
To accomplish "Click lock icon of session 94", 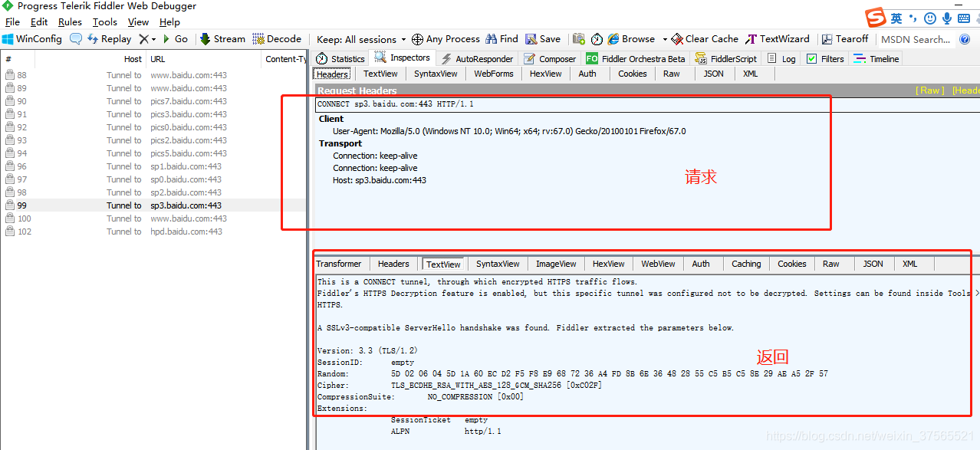I will (10, 153).
